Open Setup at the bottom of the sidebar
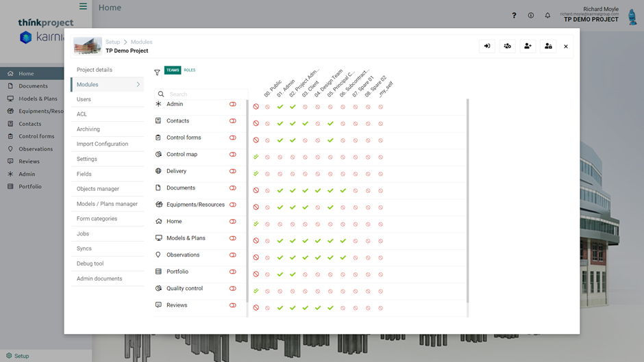The width and height of the screenshot is (644, 362). (21, 356)
